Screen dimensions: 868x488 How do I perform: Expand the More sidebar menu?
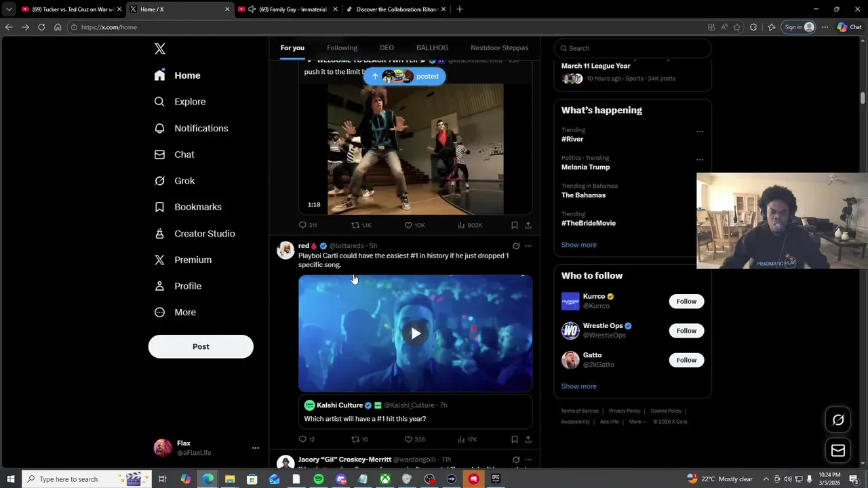point(175,312)
